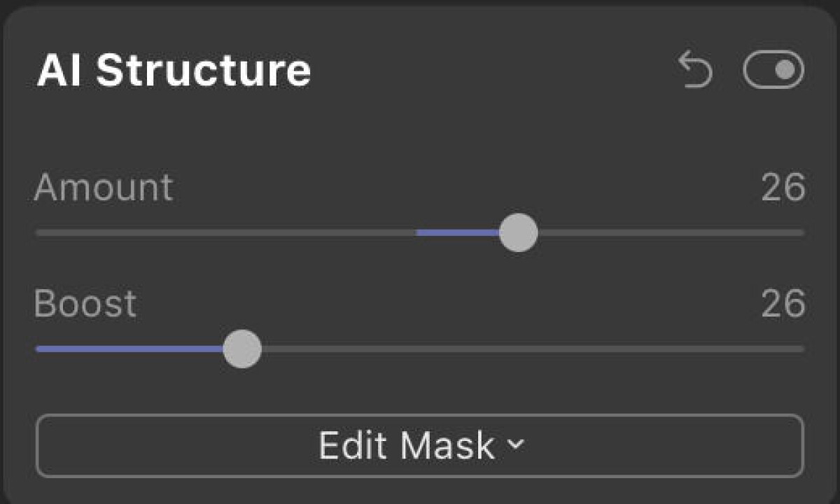Click far left end of Boost track
Screen dimensions: 840x504
click(39, 349)
